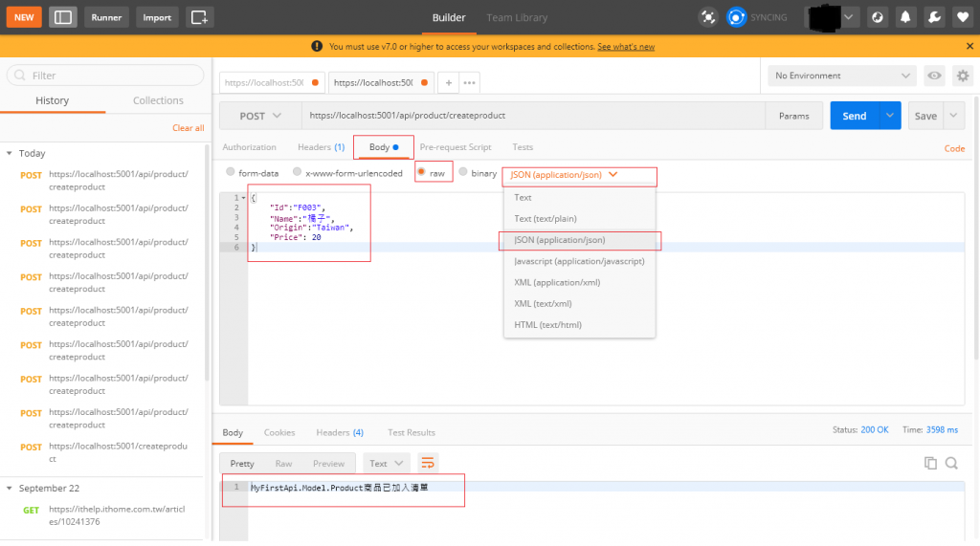Open the request Authorization tab
The width and height of the screenshot is (980, 546).
(250, 147)
